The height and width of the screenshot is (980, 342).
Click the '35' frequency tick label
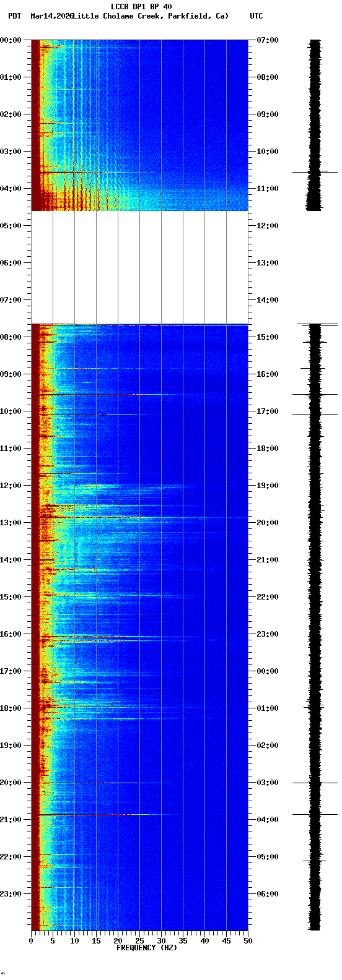(183, 941)
